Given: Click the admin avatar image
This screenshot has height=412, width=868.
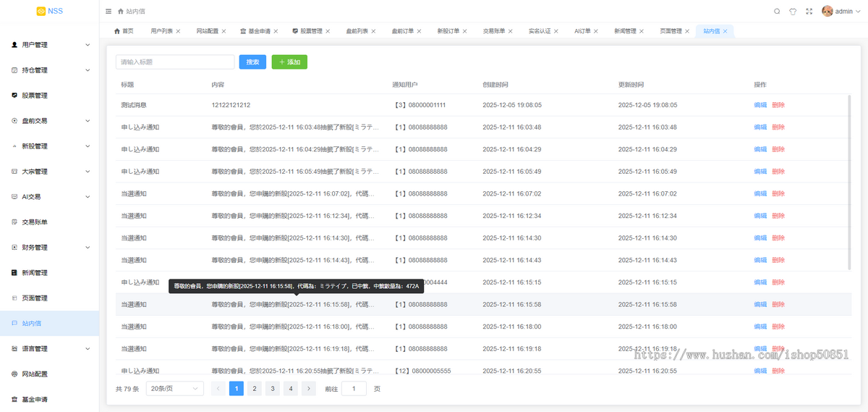Looking at the screenshot, I should (x=827, y=11).
